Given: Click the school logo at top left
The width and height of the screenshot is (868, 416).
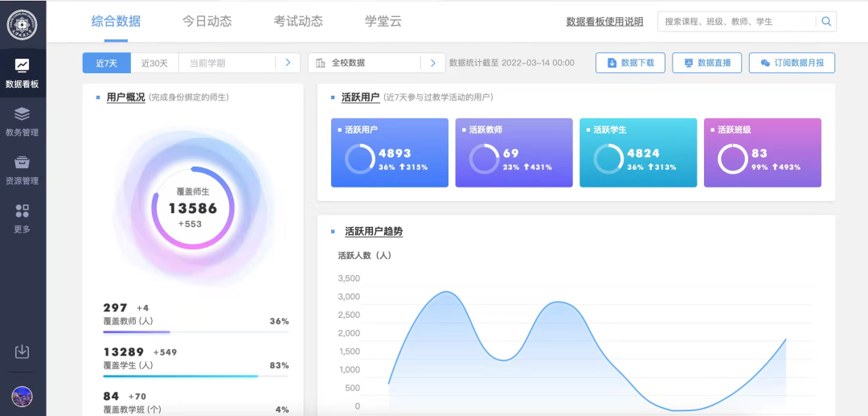Looking at the screenshot, I should click(x=23, y=24).
